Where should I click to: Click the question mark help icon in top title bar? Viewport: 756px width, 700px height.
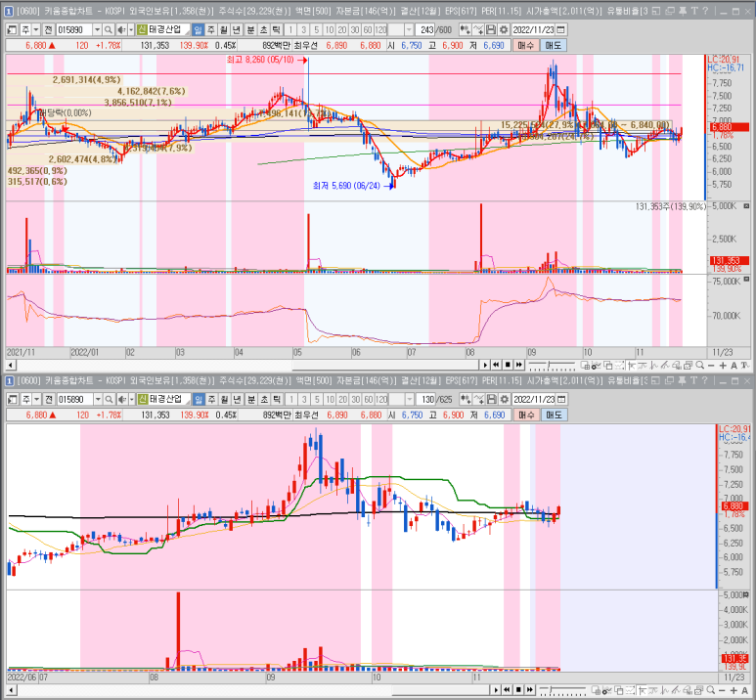706,11
